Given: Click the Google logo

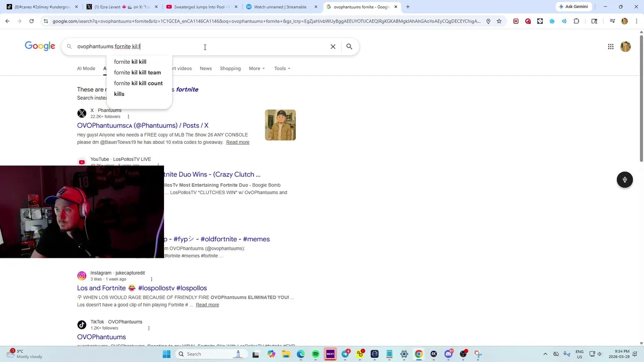Looking at the screenshot, I should pos(40,46).
